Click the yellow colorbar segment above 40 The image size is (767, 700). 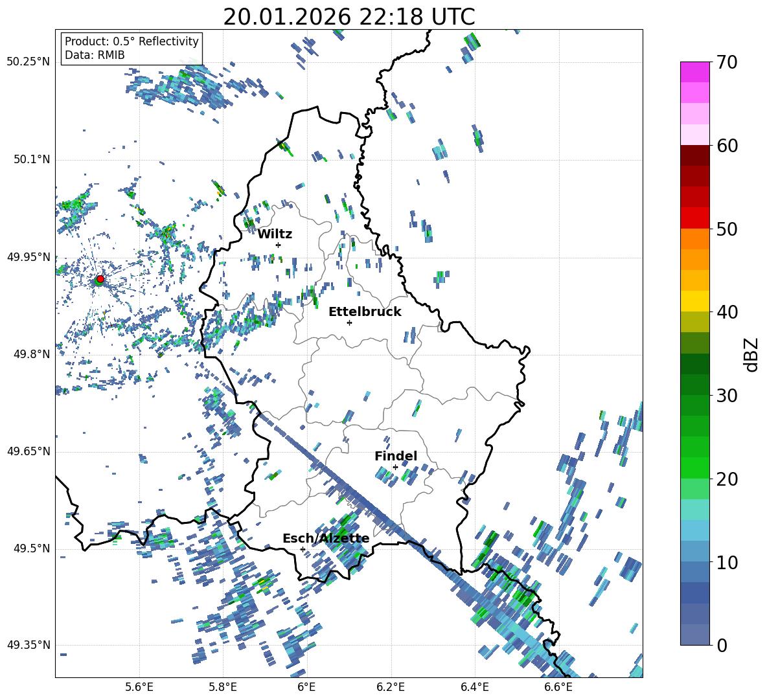(694, 301)
